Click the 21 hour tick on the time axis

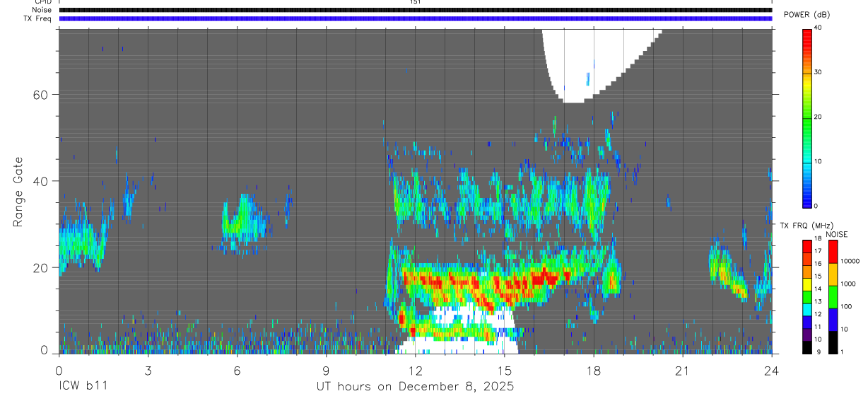682,370
